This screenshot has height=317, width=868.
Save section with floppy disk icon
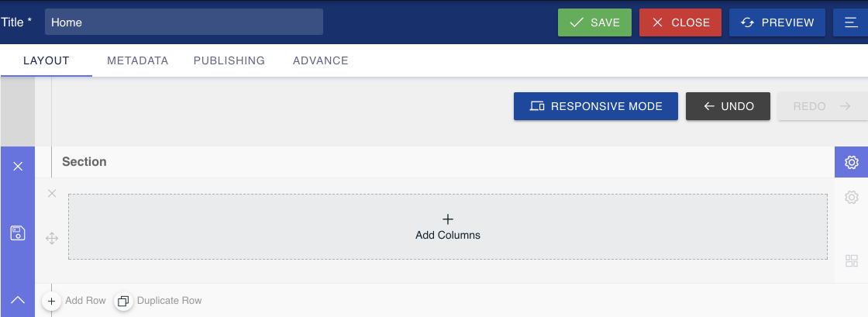click(x=18, y=233)
